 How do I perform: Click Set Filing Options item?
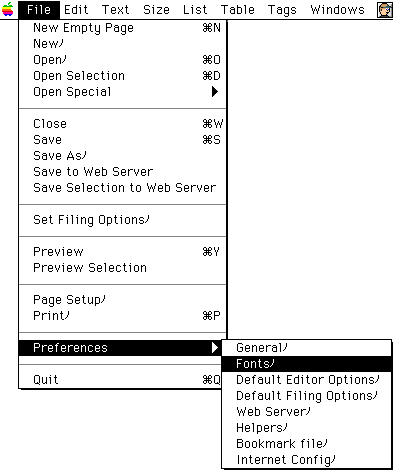pos(123,220)
